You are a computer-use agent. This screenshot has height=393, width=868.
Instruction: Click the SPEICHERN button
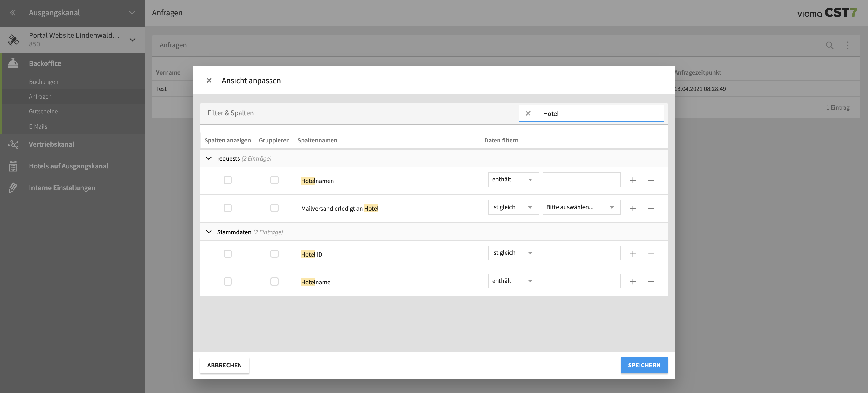644,365
